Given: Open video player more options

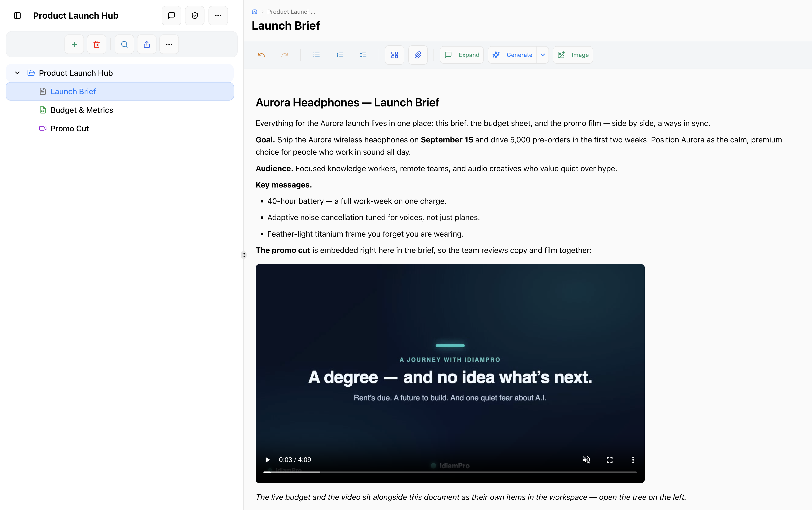Looking at the screenshot, I should 633,460.
